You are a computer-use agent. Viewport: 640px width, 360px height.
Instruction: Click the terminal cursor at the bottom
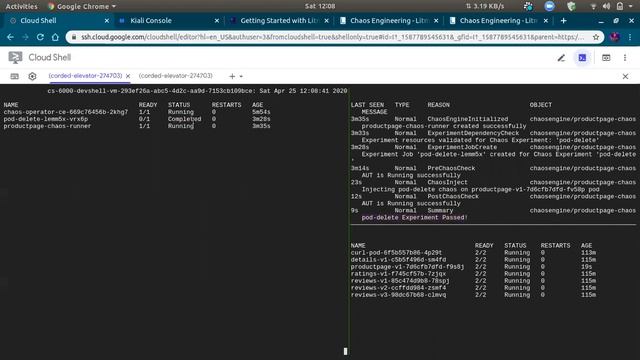pos(345,351)
